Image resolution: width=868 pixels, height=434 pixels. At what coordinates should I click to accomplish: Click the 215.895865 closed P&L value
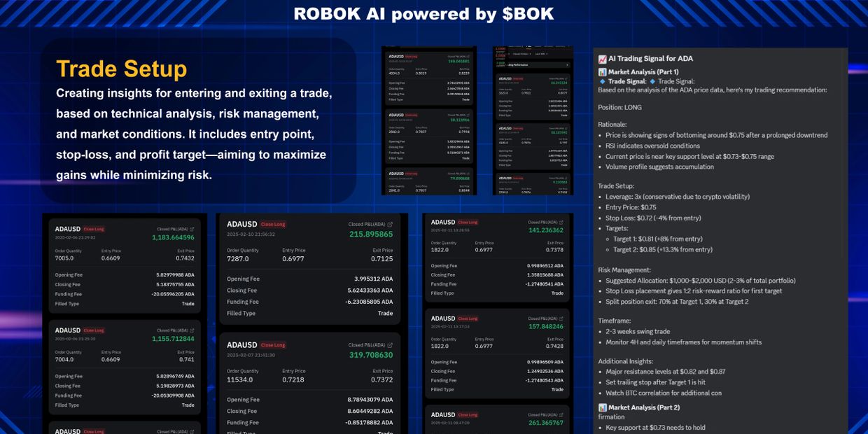pos(371,234)
